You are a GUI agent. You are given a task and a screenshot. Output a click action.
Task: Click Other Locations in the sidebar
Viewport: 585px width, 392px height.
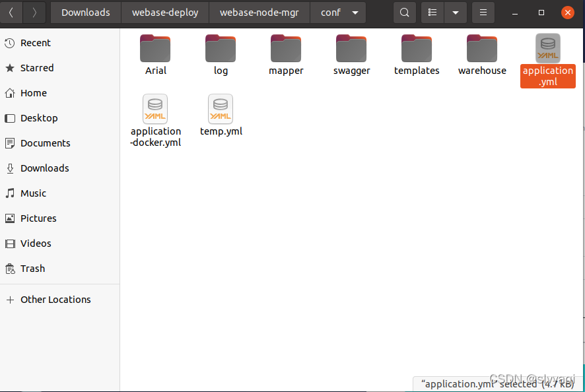pos(56,299)
